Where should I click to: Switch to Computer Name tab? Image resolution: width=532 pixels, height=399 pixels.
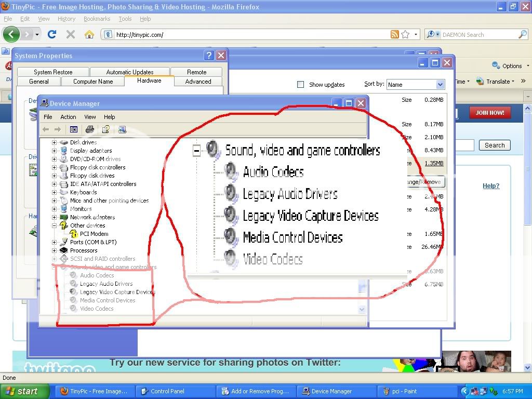click(x=93, y=82)
